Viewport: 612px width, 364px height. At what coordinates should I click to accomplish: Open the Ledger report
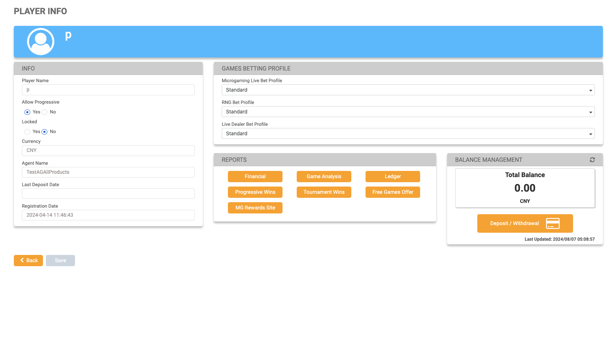coord(392,176)
